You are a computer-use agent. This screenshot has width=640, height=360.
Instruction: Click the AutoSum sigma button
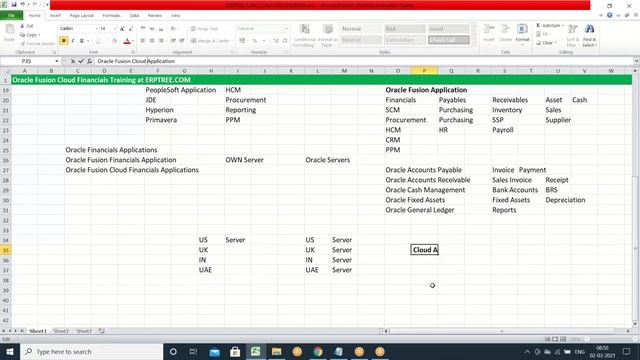point(549,25)
